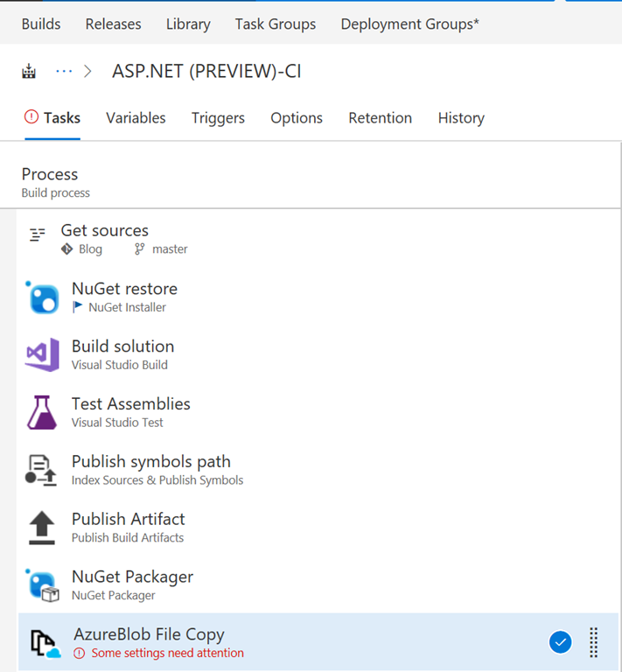Click the Visual Studio Build solution icon
This screenshot has height=672, width=622.
(42, 355)
